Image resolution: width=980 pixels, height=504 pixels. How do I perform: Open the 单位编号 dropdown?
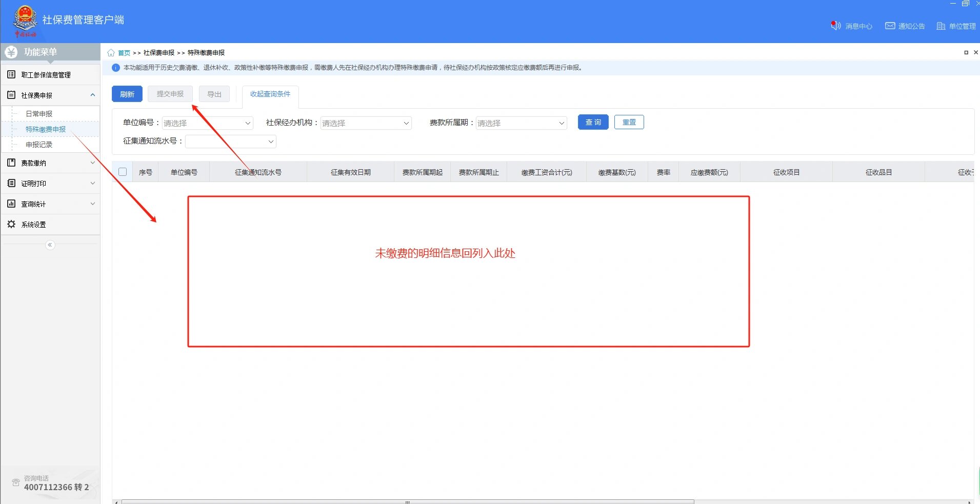coord(207,123)
